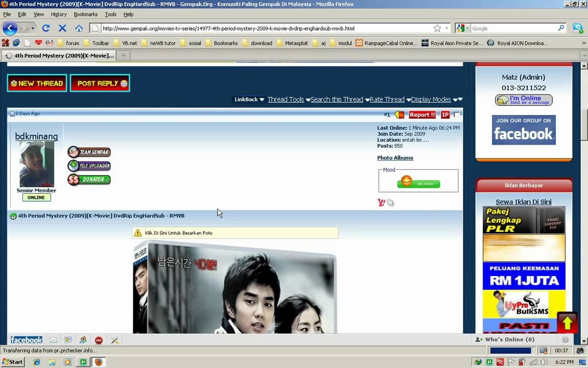Click the Peluang Keemasan RM 1JUTA ad
Screen dimensions: 588x368
(x=524, y=276)
